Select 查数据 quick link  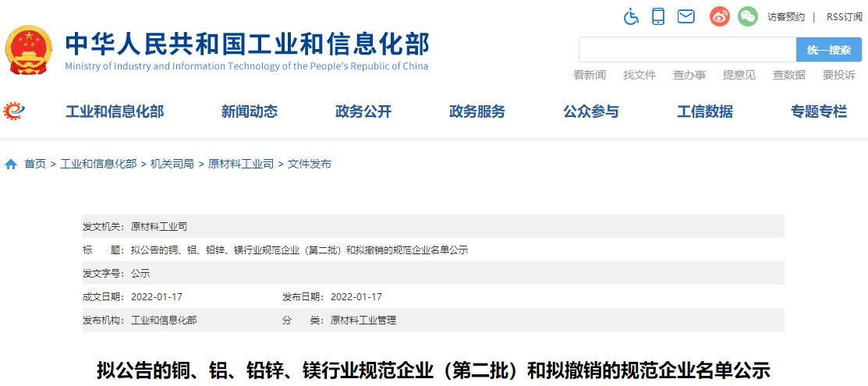pos(788,76)
